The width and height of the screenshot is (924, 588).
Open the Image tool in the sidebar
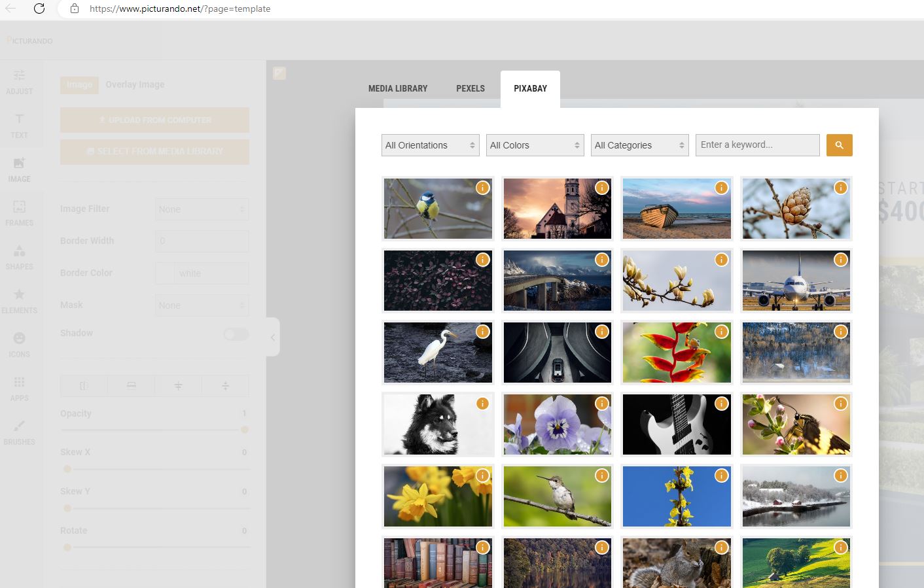tap(19, 169)
